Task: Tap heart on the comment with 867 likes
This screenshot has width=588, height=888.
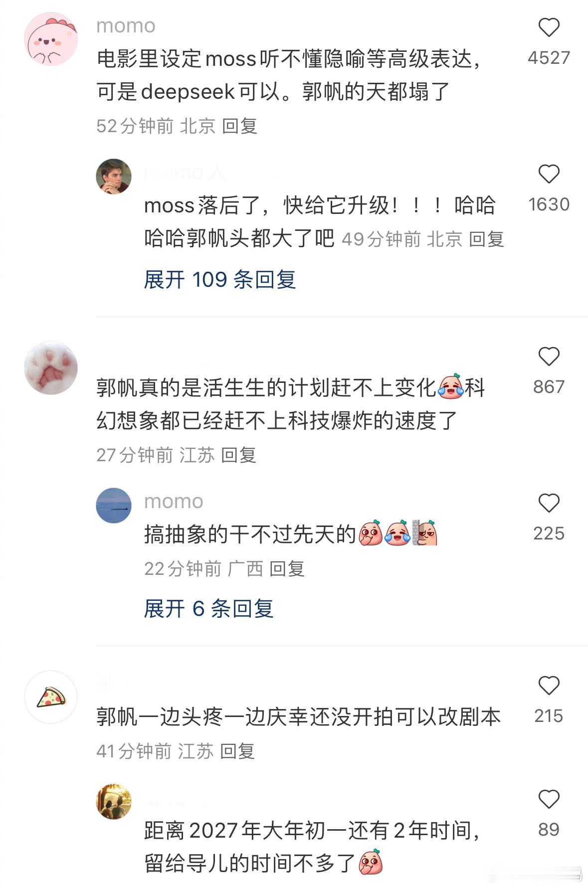Action: point(549,356)
